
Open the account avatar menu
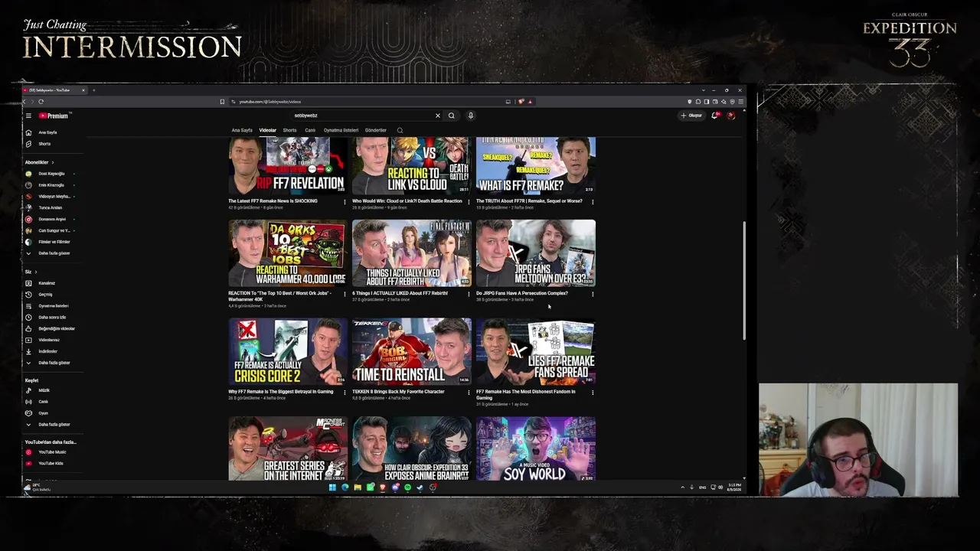point(731,116)
